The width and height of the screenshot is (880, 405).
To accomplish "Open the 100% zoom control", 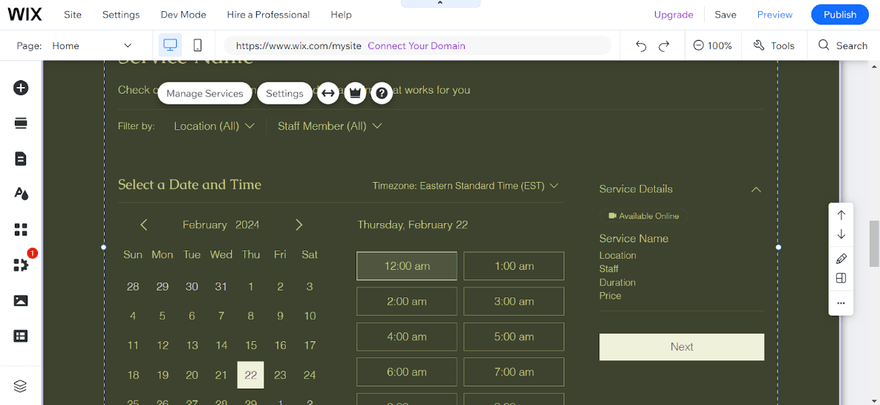I will [x=713, y=46].
